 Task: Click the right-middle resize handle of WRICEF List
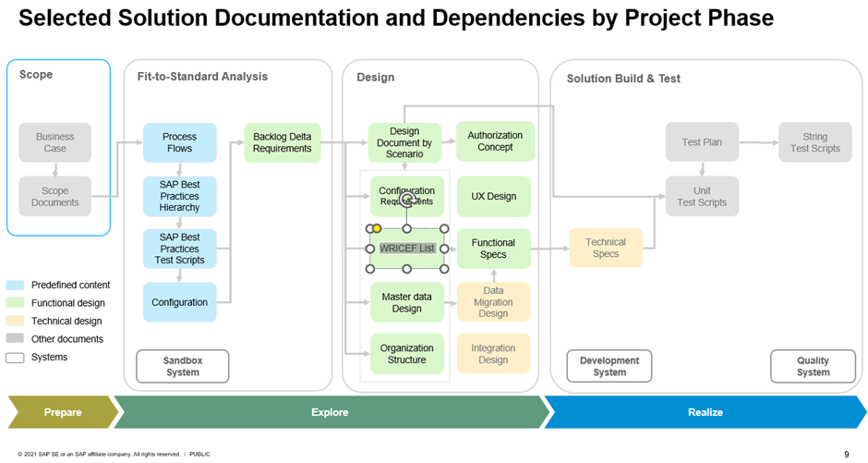pos(444,249)
